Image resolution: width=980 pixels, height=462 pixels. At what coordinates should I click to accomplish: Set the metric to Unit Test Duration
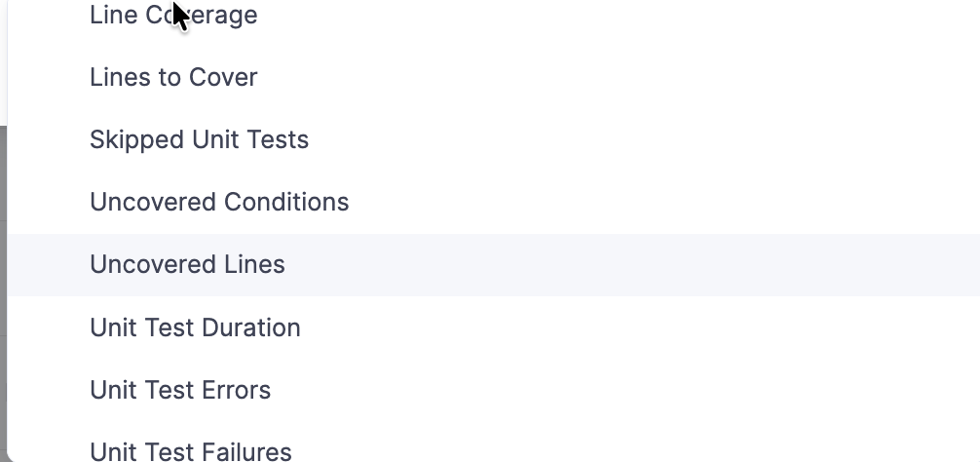click(195, 327)
